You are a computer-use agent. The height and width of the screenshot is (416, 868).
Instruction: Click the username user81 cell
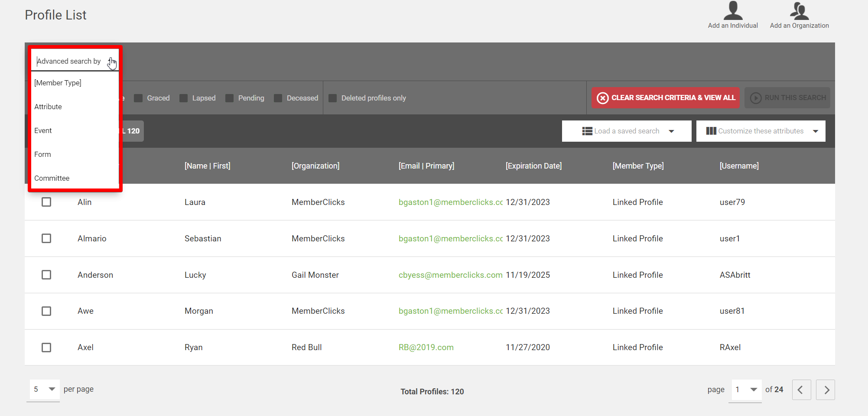(x=732, y=311)
